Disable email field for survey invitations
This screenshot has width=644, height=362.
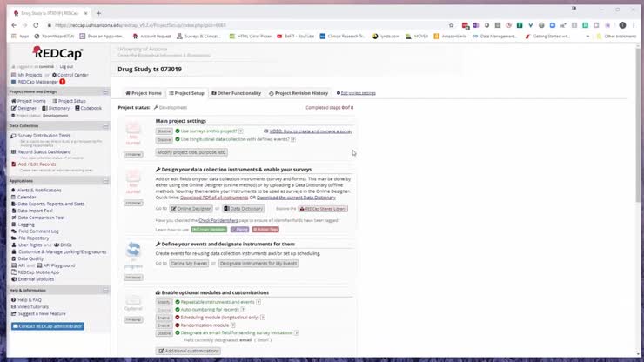point(164,333)
